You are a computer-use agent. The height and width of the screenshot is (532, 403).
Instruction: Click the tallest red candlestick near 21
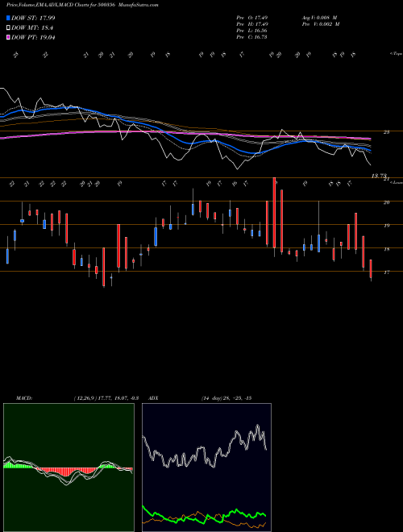[x=274, y=212]
